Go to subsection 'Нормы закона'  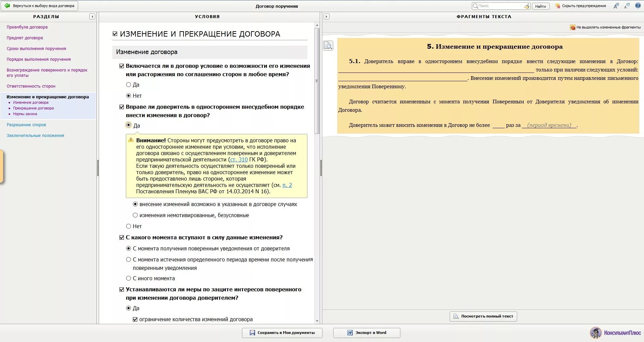pos(25,114)
